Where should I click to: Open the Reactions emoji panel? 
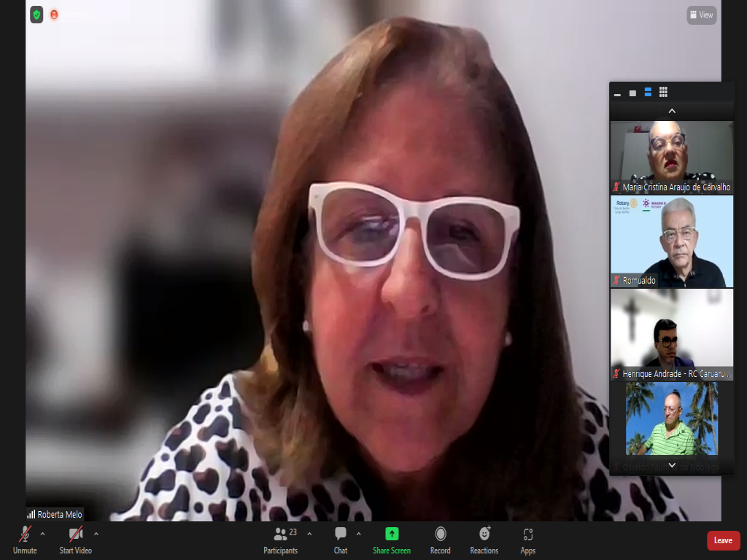click(x=484, y=540)
